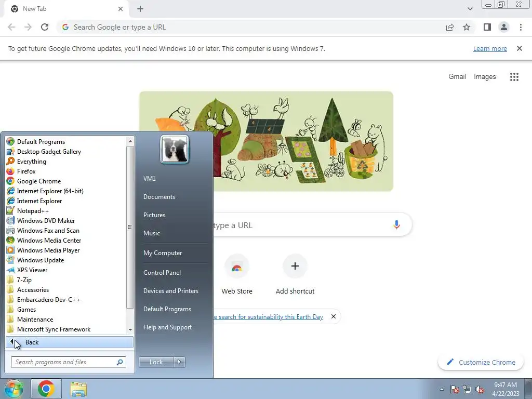Show hidden tray icons arrow
This screenshot has height=399, width=532.
click(x=442, y=390)
